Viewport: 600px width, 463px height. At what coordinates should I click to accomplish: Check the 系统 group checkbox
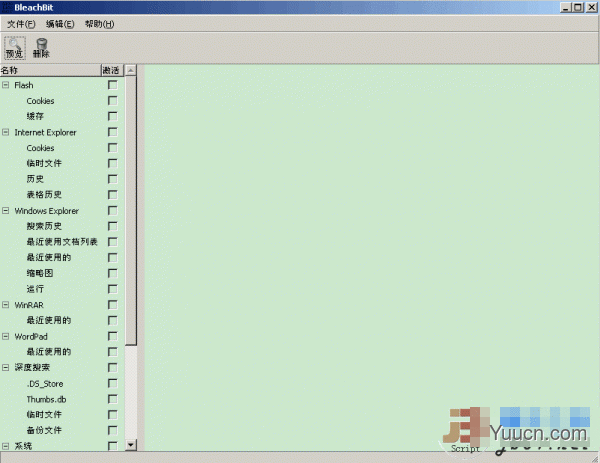click(x=112, y=446)
